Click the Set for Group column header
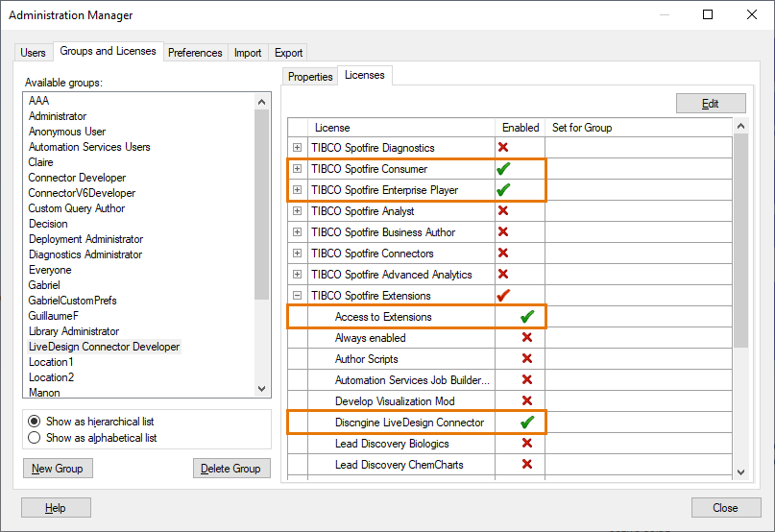Screen dimensions: 775x532 pyautogui.click(x=639, y=128)
